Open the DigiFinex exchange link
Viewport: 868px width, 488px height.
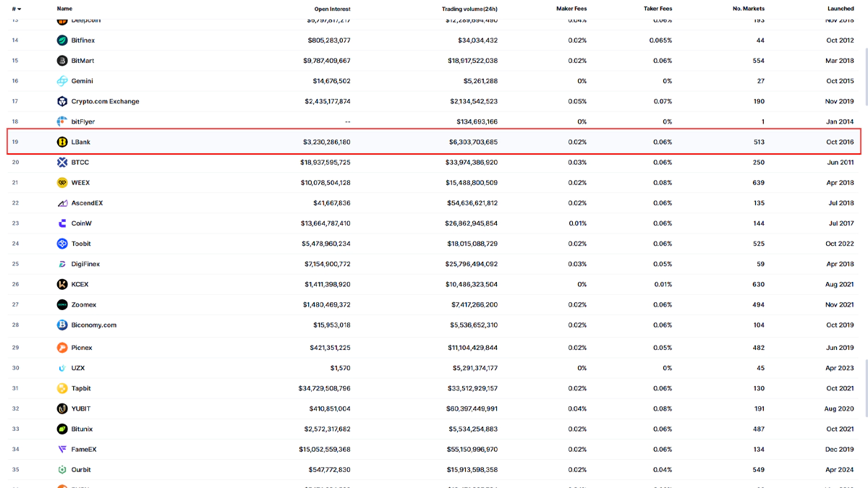point(85,264)
